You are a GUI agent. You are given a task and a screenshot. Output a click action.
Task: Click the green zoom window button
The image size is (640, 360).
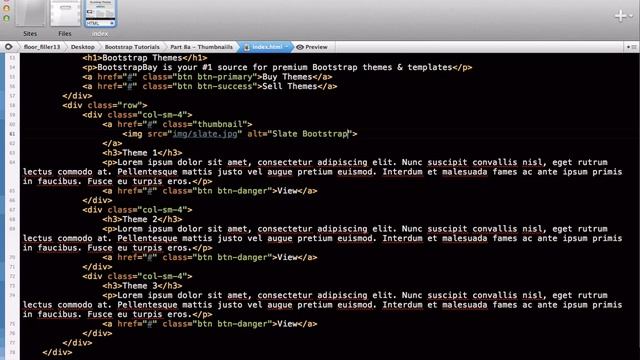click(x=6, y=18)
